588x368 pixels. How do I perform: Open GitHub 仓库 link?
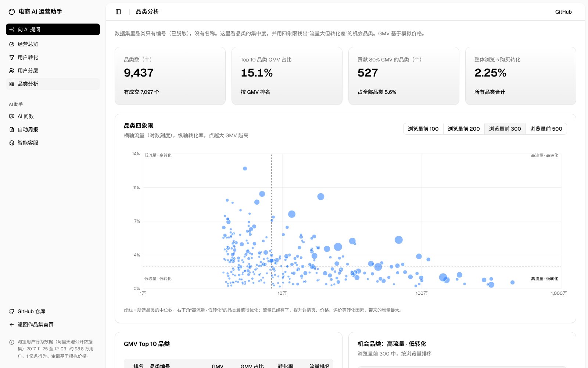[x=53, y=311]
